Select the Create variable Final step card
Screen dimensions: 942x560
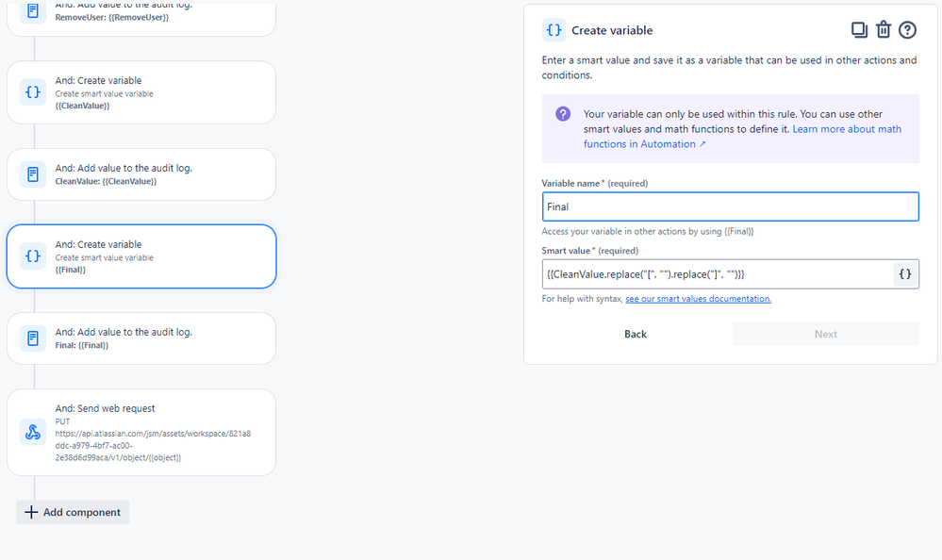(141, 256)
